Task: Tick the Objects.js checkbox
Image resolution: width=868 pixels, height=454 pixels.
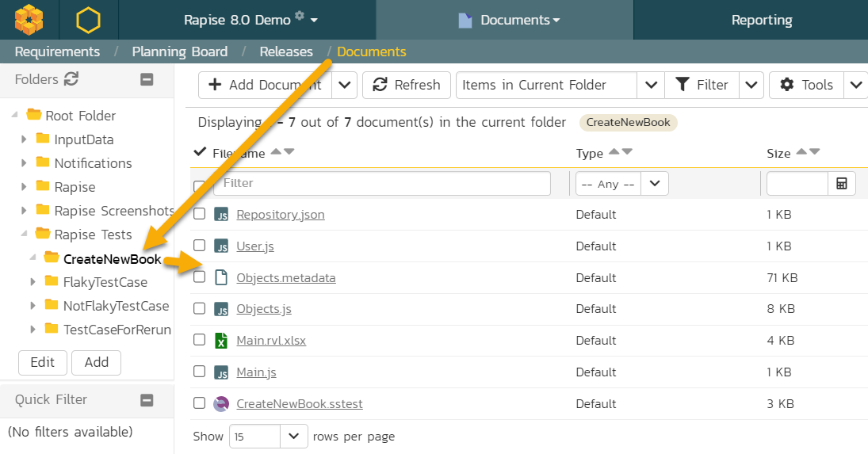Action: click(199, 308)
